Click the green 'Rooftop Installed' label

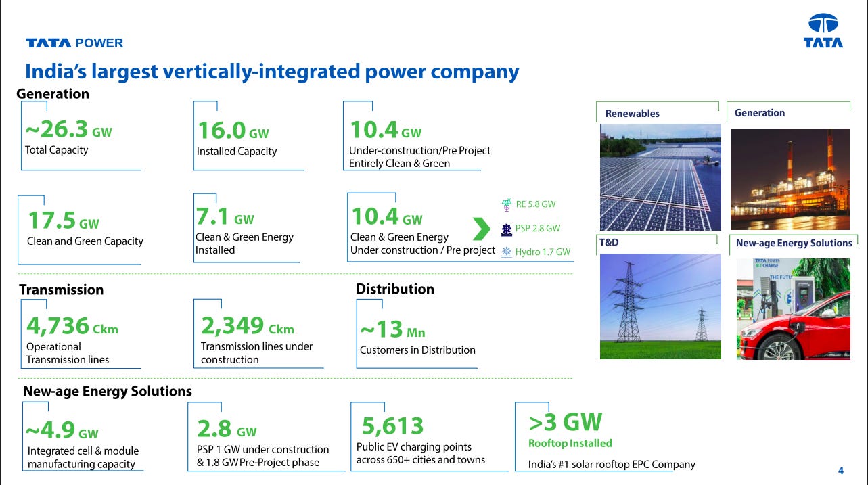[x=570, y=444]
